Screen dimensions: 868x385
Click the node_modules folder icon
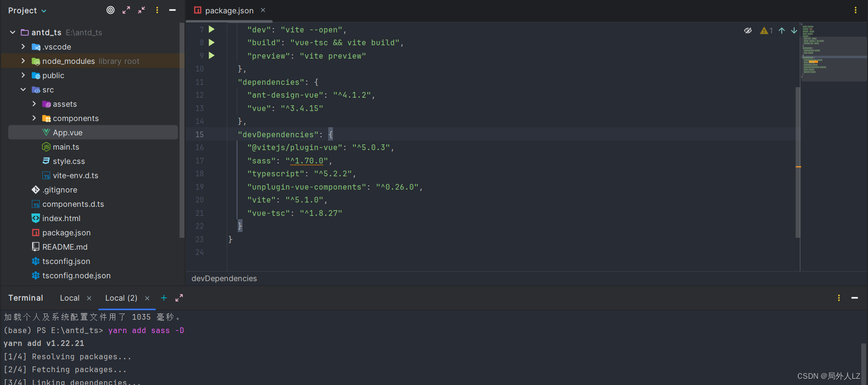click(36, 61)
